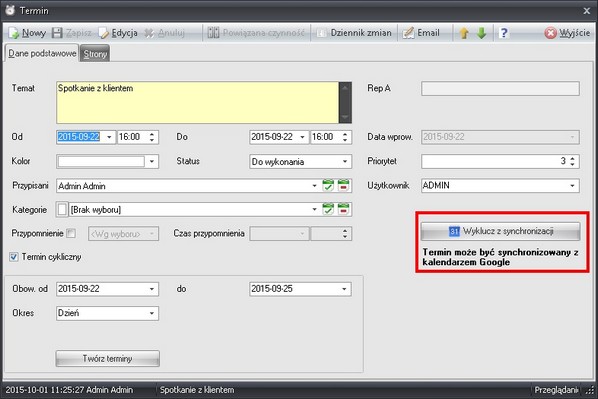This screenshot has height=399, width=598.
Task: Click the Nowy toolbar button
Action: [x=27, y=33]
